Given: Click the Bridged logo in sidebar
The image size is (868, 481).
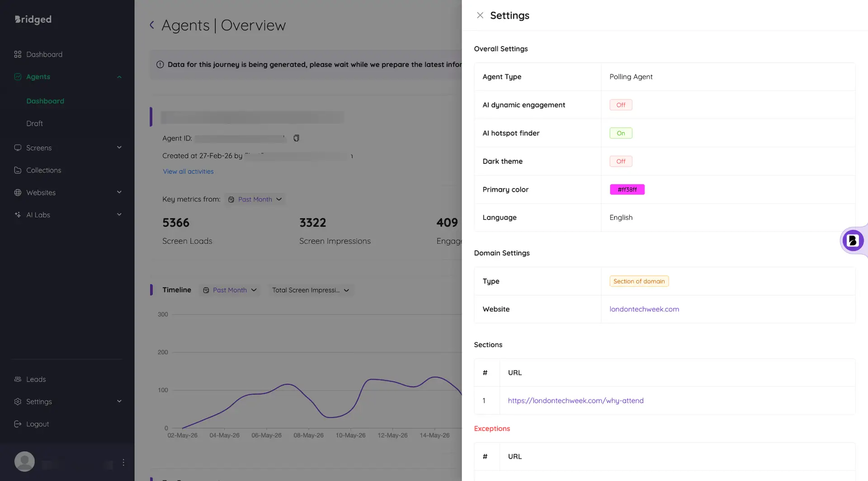Looking at the screenshot, I should point(33,19).
